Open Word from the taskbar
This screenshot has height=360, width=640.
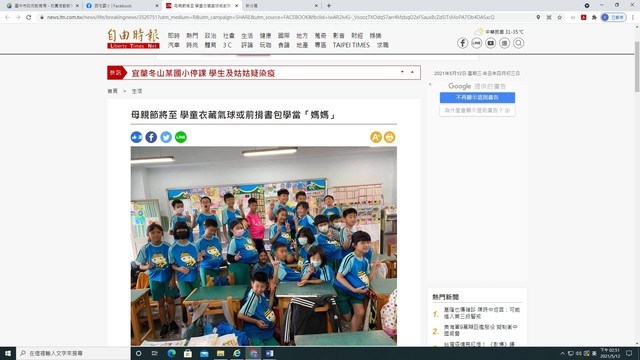tap(269, 353)
